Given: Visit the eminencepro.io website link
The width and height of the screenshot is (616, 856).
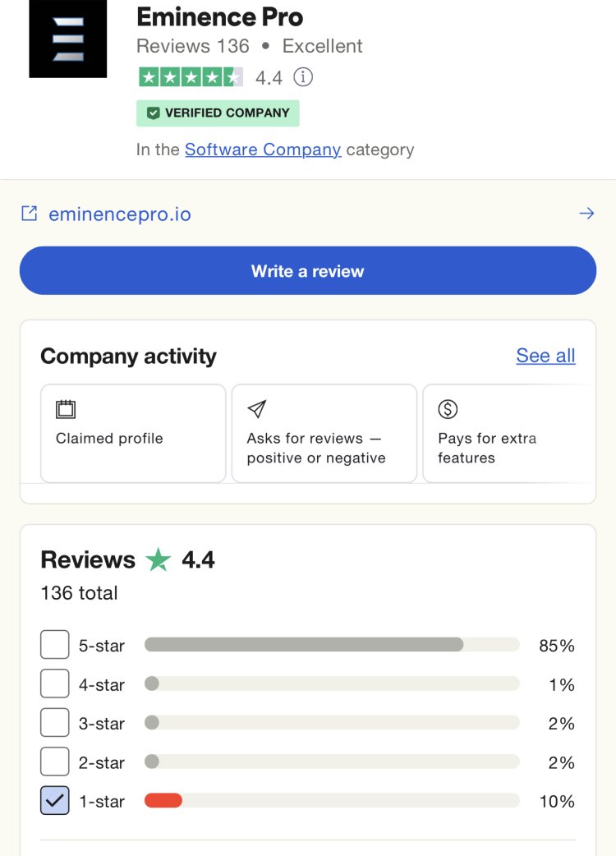Looking at the screenshot, I should [x=120, y=213].
